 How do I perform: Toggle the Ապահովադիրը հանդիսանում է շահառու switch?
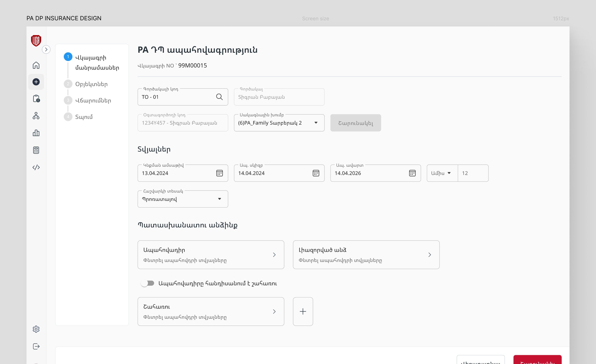pyautogui.click(x=148, y=283)
